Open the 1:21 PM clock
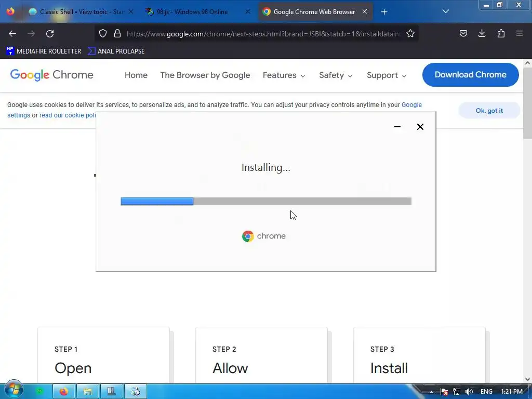 (512, 392)
